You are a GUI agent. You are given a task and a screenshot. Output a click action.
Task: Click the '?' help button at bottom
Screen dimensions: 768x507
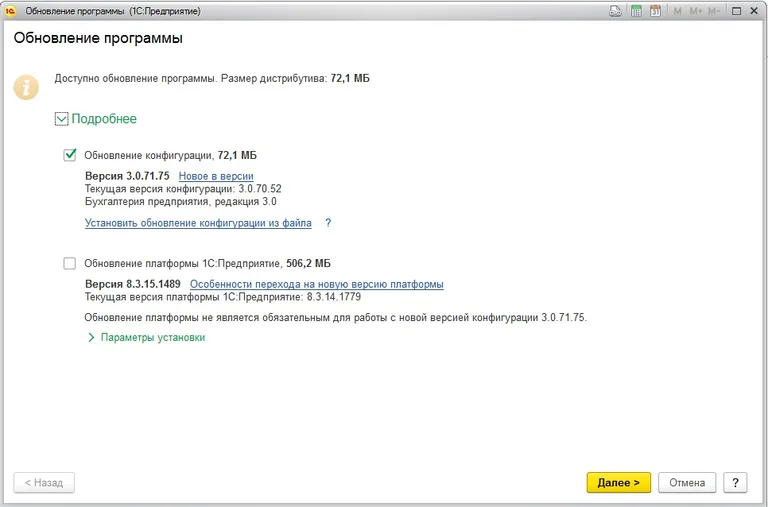(x=735, y=483)
